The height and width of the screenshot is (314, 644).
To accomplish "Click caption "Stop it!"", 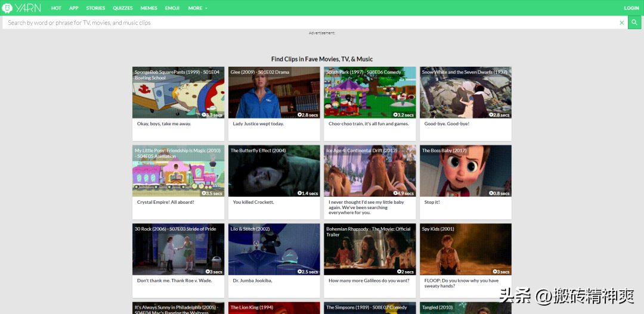I will 432,202.
